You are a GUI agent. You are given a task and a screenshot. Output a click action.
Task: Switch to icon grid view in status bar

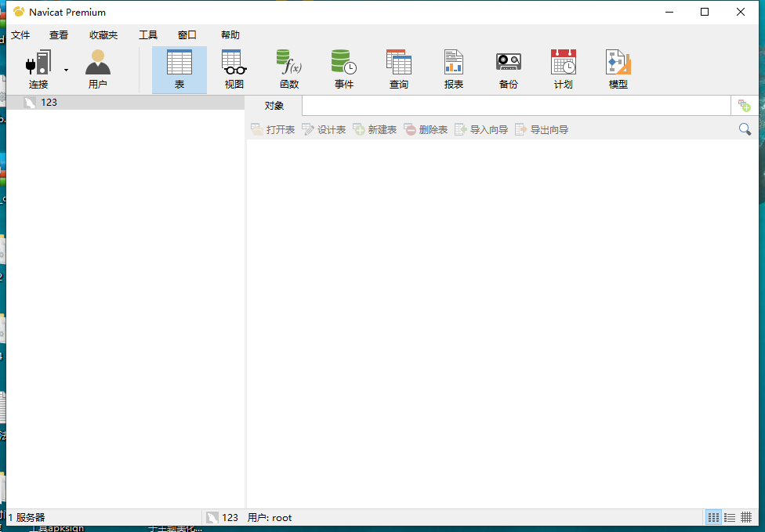click(x=713, y=517)
